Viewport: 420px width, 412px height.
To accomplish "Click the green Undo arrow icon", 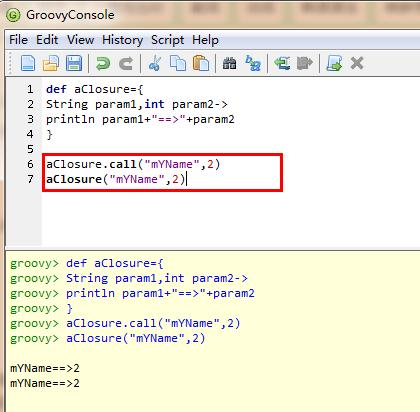I will 103,63.
